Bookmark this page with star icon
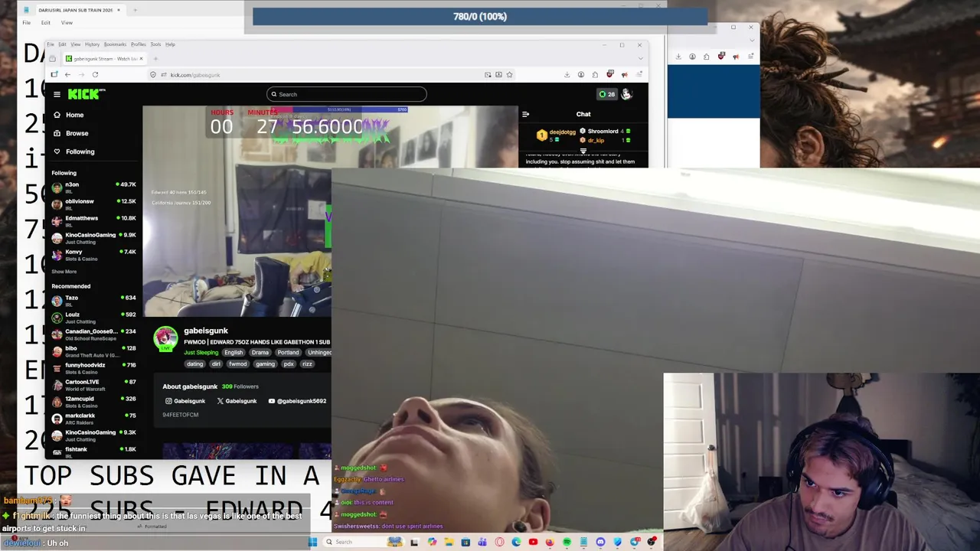 [509, 74]
